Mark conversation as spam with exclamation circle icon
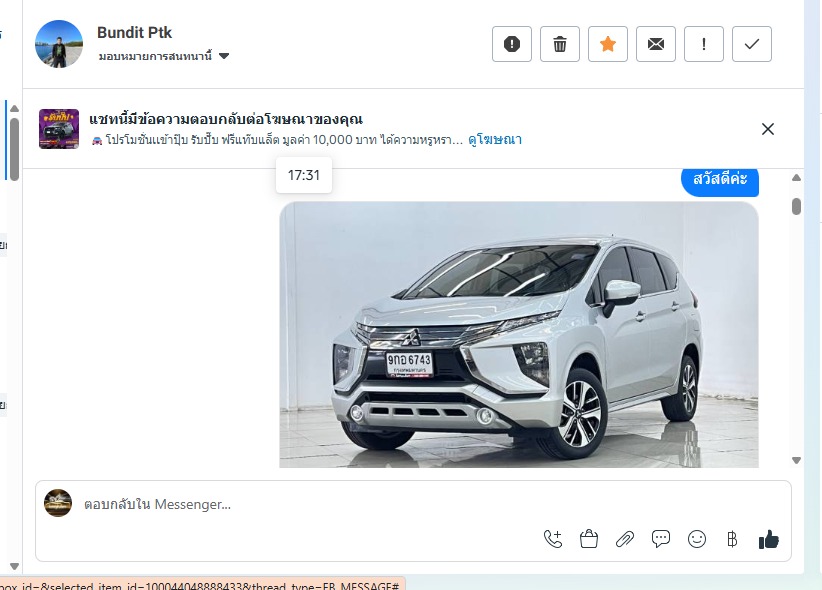The height and width of the screenshot is (590, 822). (x=512, y=44)
